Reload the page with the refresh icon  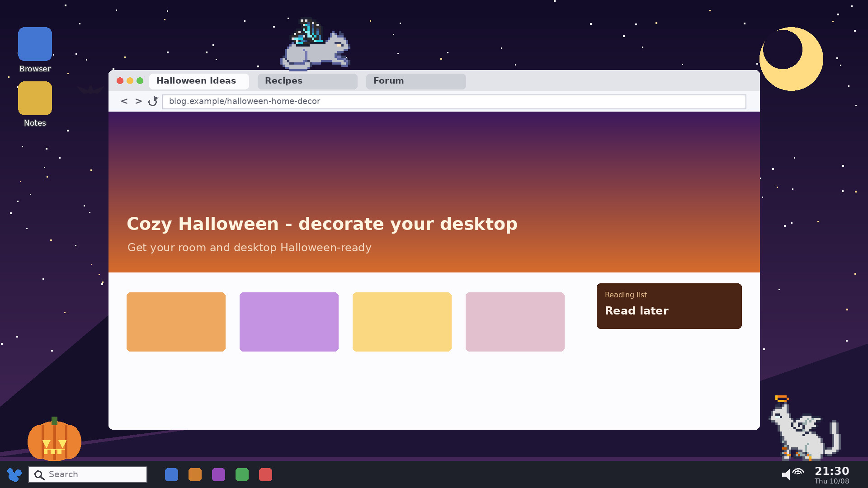[153, 101]
